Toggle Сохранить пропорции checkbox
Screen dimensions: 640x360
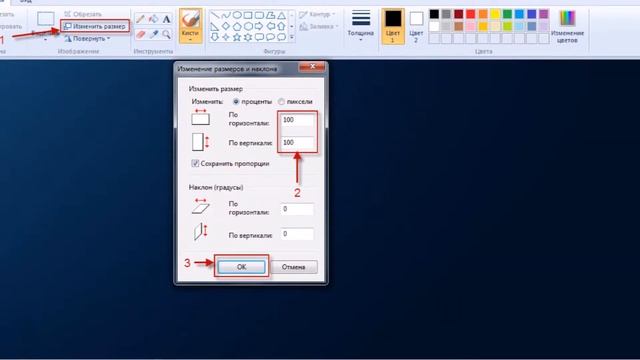[x=195, y=163]
